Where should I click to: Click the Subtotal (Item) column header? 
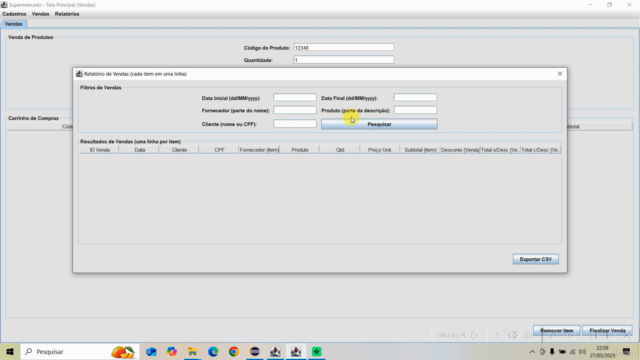point(420,150)
